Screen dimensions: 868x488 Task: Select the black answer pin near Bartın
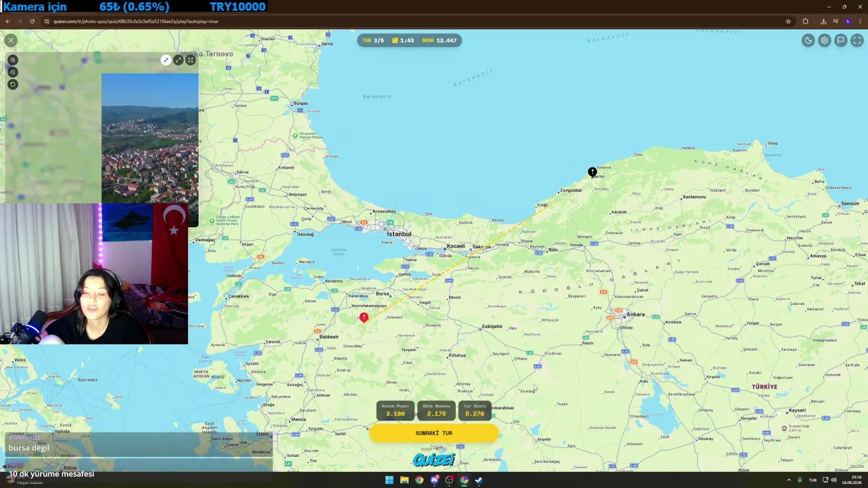tap(592, 173)
